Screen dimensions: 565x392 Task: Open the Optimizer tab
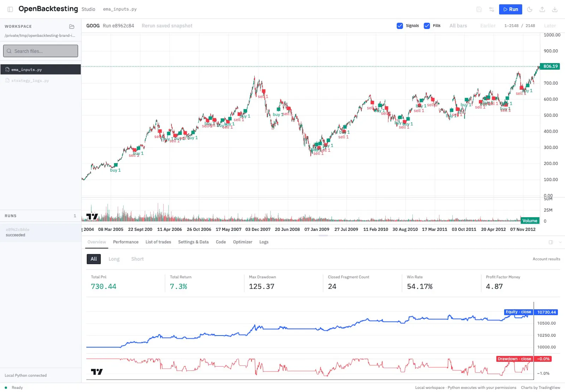click(x=243, y=242)
